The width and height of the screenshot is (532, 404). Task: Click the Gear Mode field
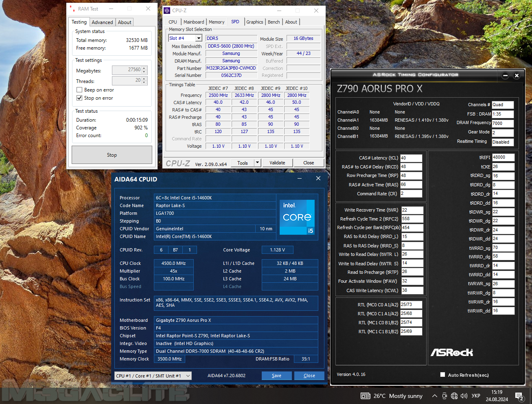(x=503, y=133)
